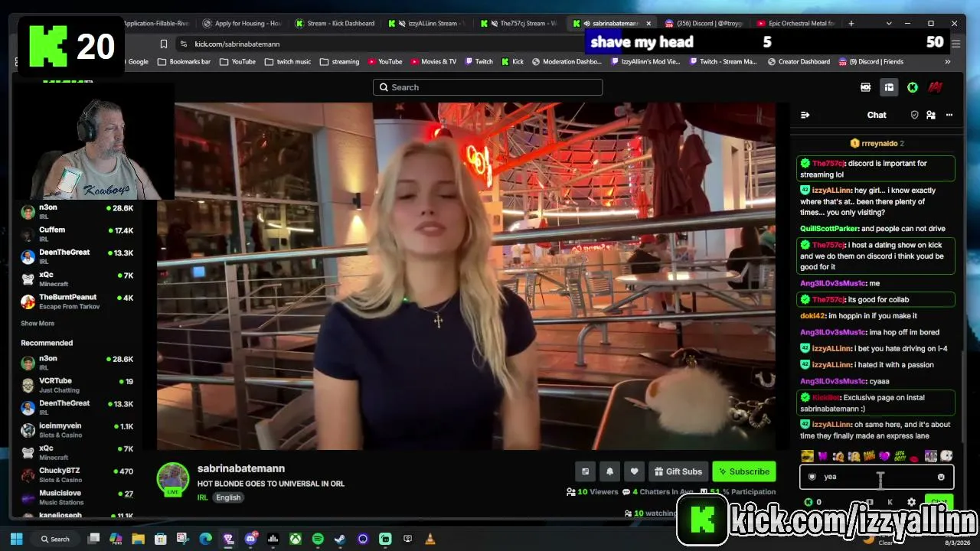
Task: Open Windows Start menu
Action: tap(16, 540)
